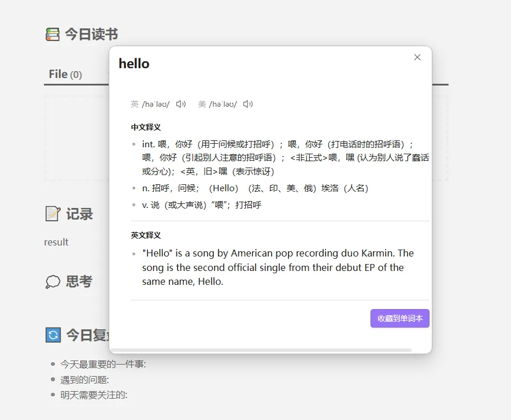
Task: Click the 'n. 招呼，问候' definition line
Action: (255, 188)
